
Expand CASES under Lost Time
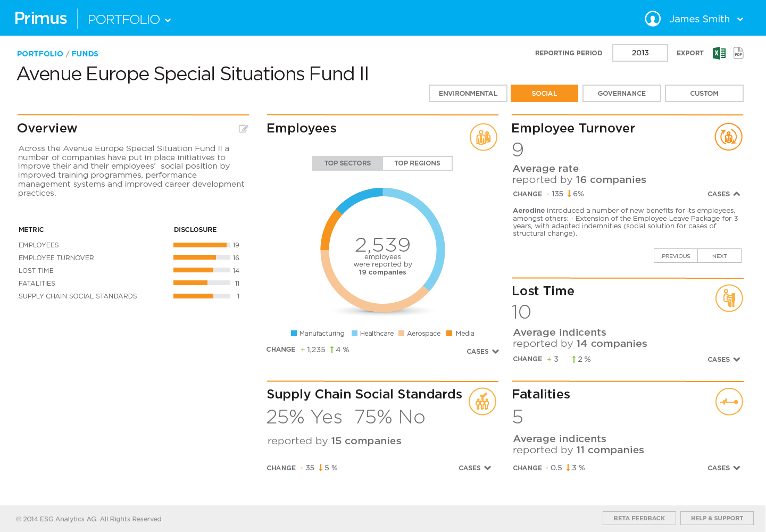pyautogui.click(x=724, y=360)
